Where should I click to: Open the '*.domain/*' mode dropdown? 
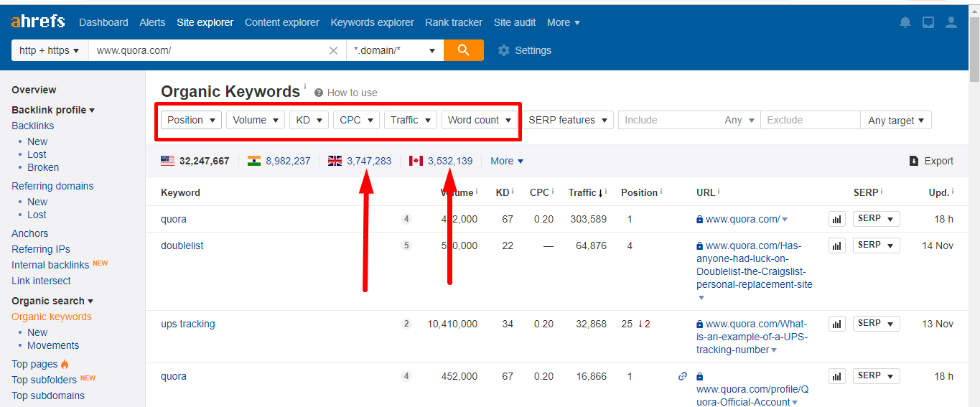point(394,50)
